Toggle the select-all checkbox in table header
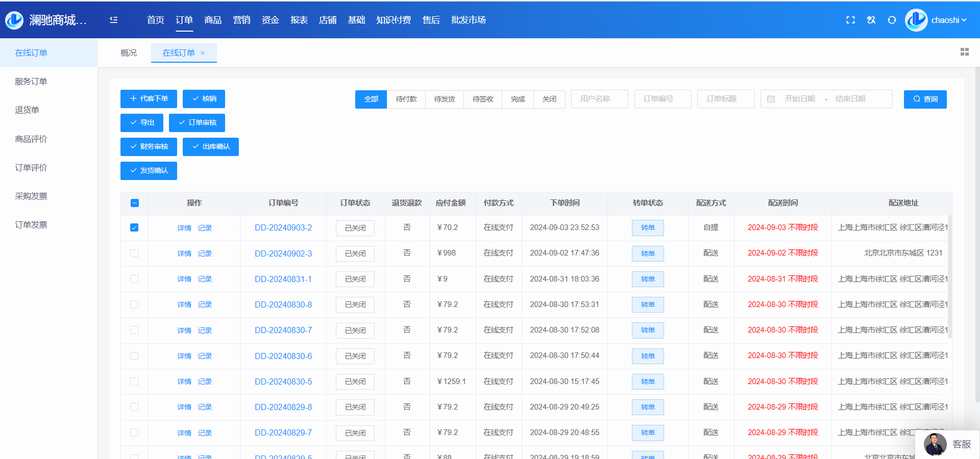This screenshot has height=459, width=980. tap(135, 203)
